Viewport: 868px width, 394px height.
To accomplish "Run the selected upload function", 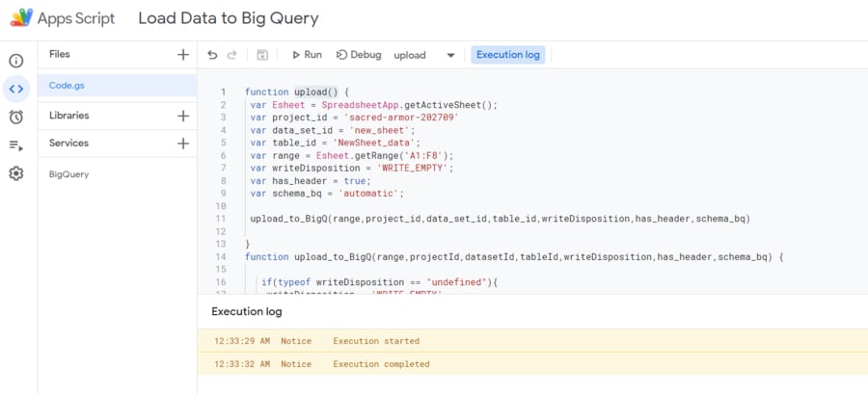I will coord(308,55).
